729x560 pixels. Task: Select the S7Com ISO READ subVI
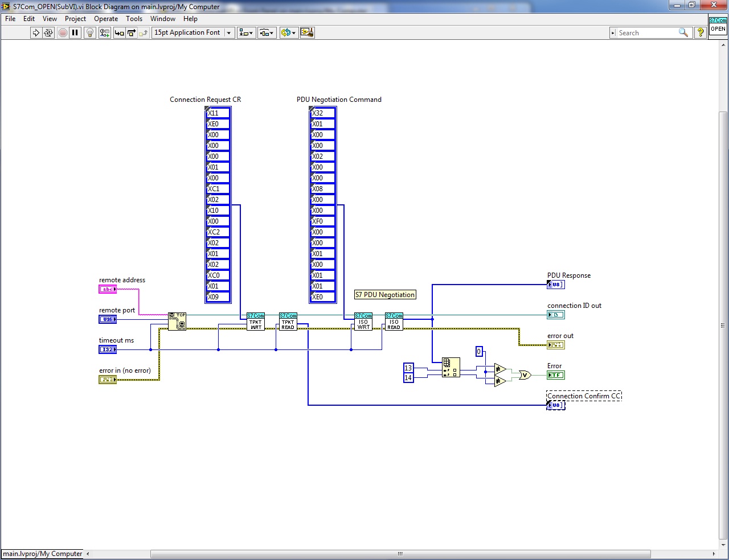[x=394, y=322]
